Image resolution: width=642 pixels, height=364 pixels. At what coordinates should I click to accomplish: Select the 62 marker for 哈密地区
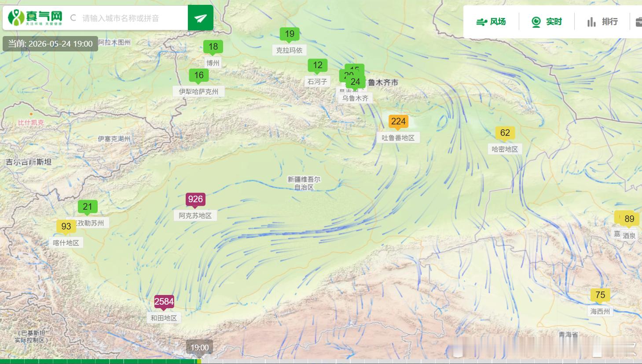click(x=505, y=133)
